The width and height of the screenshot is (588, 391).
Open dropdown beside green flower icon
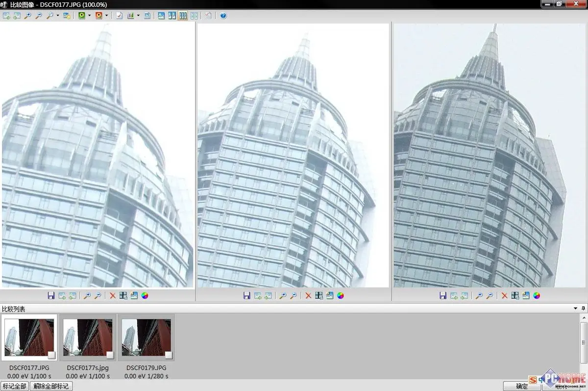pos(89,16)
